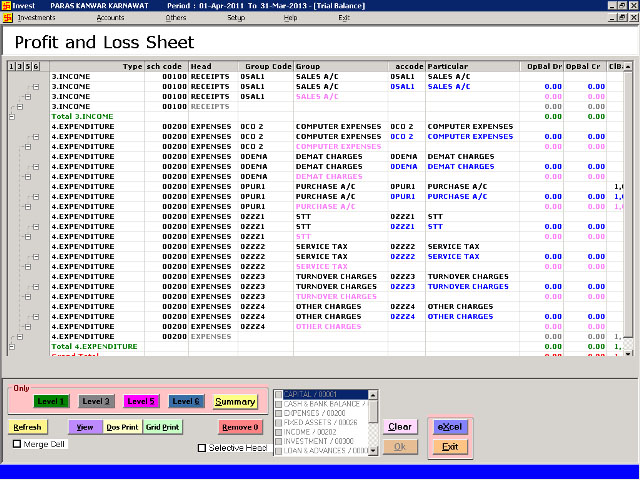Image resolution: width=640 pixels, height=480 pixels.
Task: Click the Summary button
Action: 235,401
